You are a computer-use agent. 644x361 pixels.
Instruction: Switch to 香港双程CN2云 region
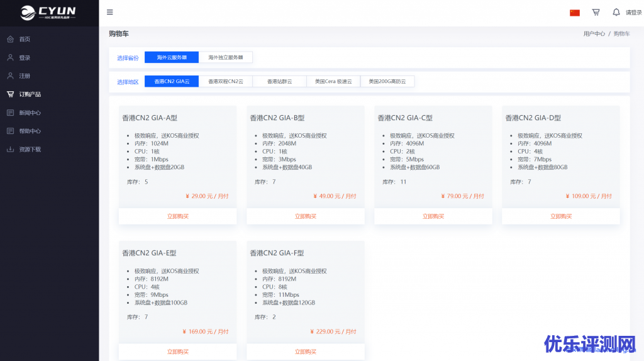226,81
